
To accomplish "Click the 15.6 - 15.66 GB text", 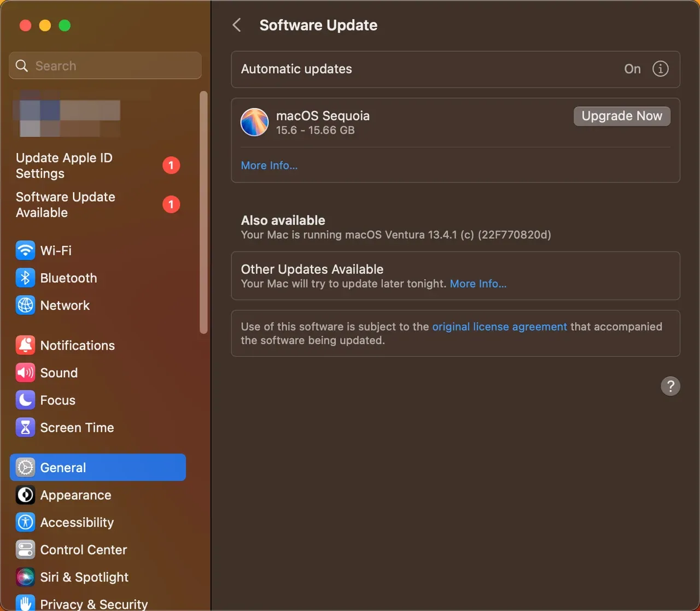I will click(x=315, y=130).
